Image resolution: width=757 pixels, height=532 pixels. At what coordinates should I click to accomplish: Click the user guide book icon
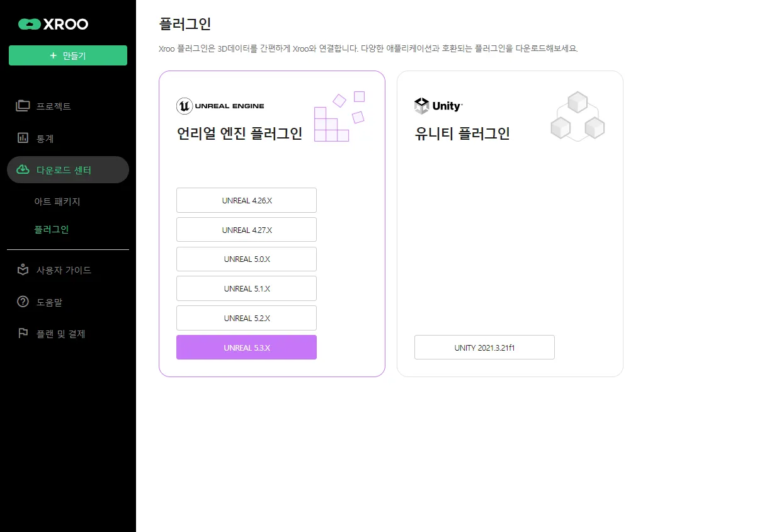(23, 270)
